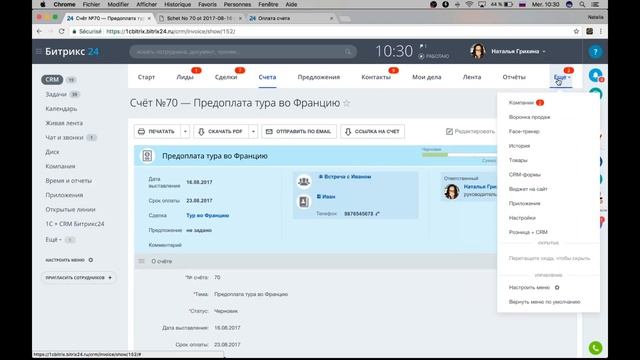
Task: Go back with Chrome back arrow
Action: 39,31
